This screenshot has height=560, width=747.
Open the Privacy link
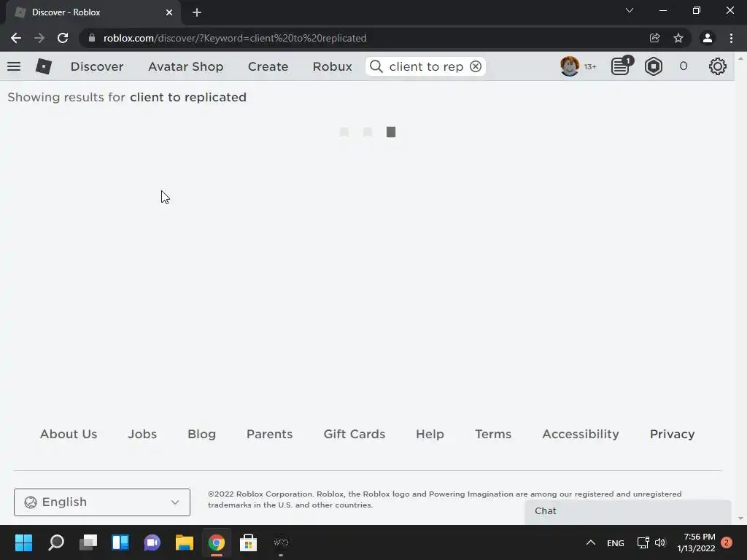(x=672, y=434)
